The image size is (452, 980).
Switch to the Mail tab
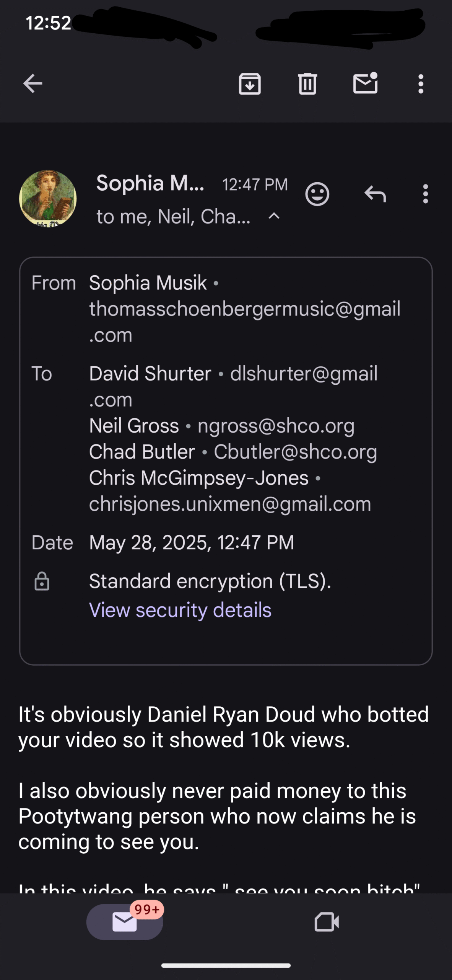tap(125, 922)
